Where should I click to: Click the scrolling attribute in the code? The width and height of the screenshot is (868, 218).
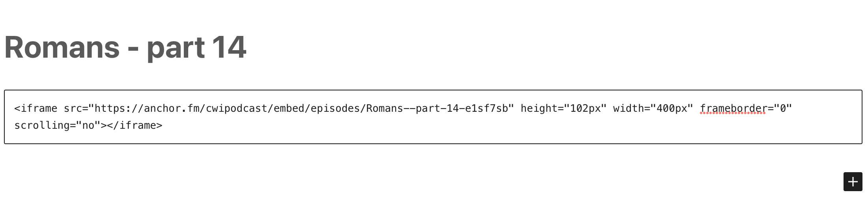pos(42,126)
